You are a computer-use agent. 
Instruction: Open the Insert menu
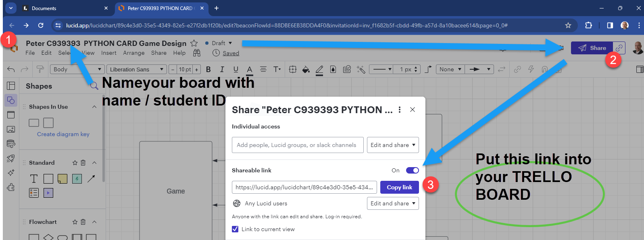click(109, 53)
